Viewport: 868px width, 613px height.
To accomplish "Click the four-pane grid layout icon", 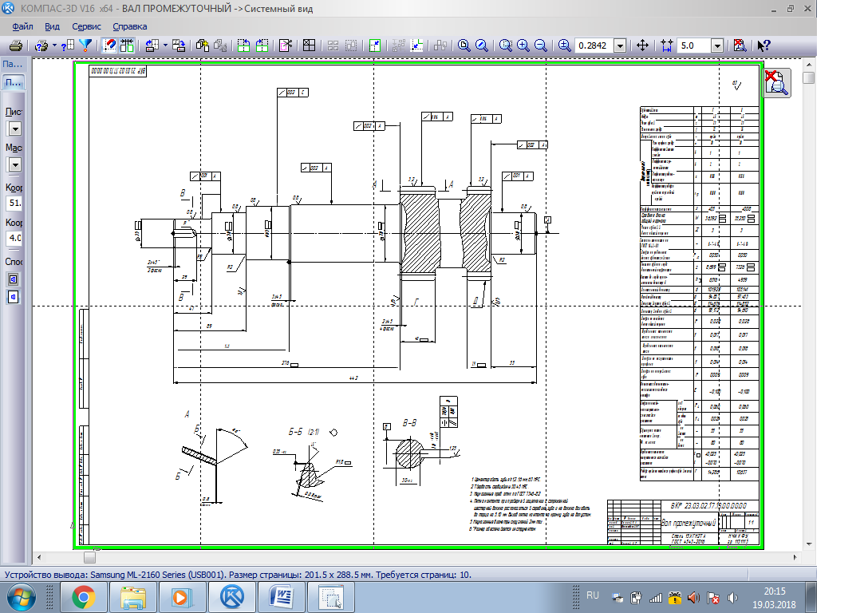I will tap(309, 45).
